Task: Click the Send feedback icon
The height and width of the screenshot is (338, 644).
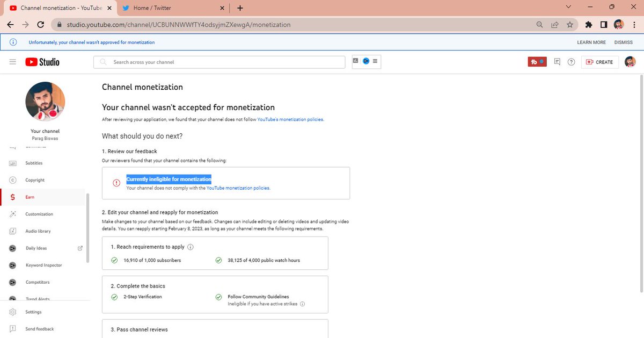Action: click(13, 329)
